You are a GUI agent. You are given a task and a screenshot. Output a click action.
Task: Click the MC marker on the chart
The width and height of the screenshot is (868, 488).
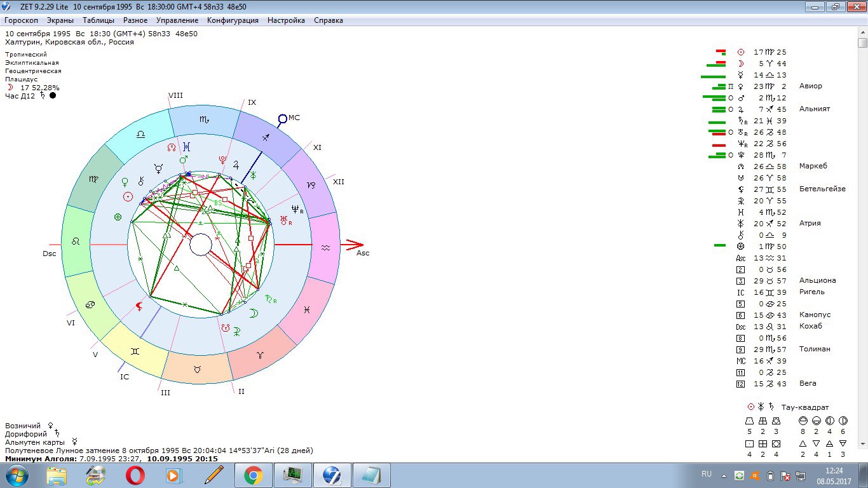tap(283, 118)
